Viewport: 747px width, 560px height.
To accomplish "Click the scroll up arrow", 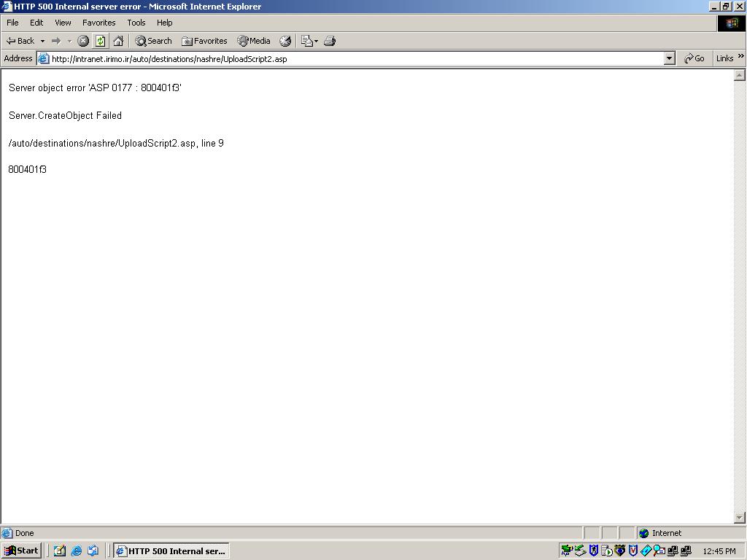I will tap(740, 75).
